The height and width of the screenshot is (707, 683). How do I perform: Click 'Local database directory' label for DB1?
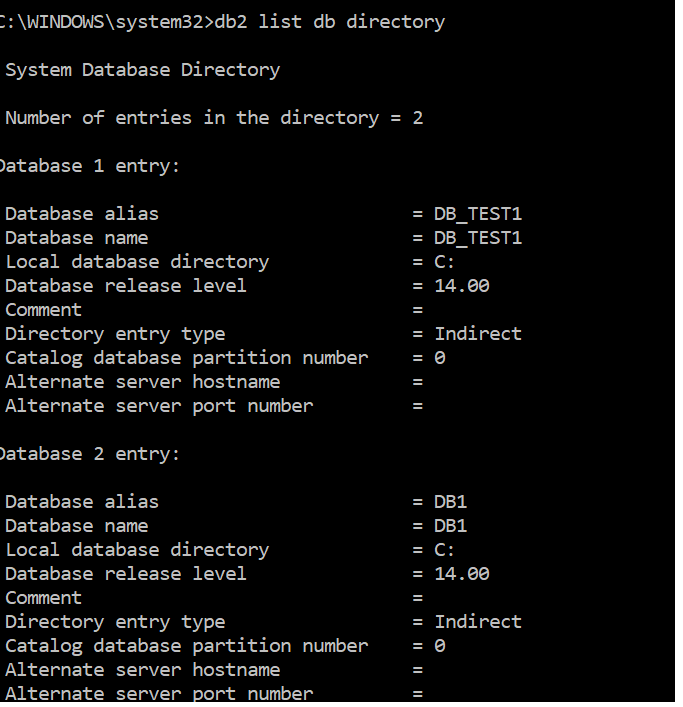point(137,551)
